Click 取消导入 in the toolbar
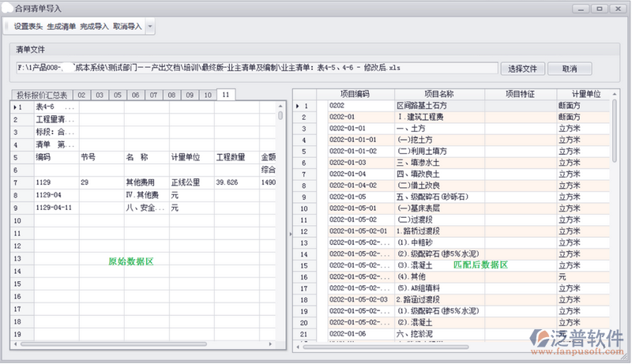This screenshot has width=632, height=364. click(x=128, y=26)
